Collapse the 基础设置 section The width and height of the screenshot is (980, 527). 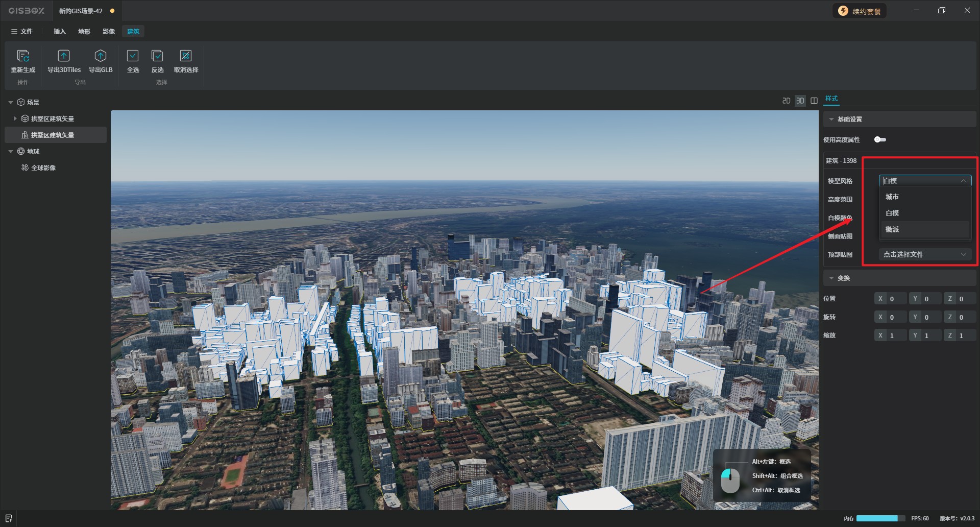[831, 119]
